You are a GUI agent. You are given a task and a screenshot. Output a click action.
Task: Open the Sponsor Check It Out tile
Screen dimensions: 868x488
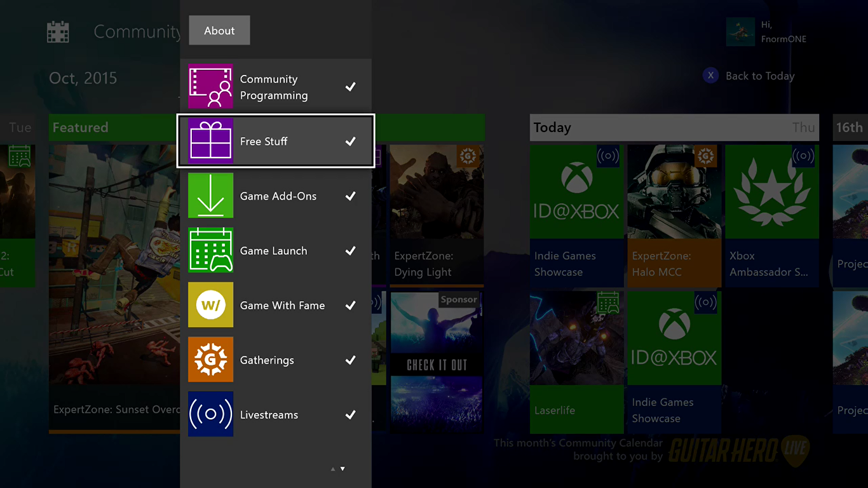click(437, 361)
